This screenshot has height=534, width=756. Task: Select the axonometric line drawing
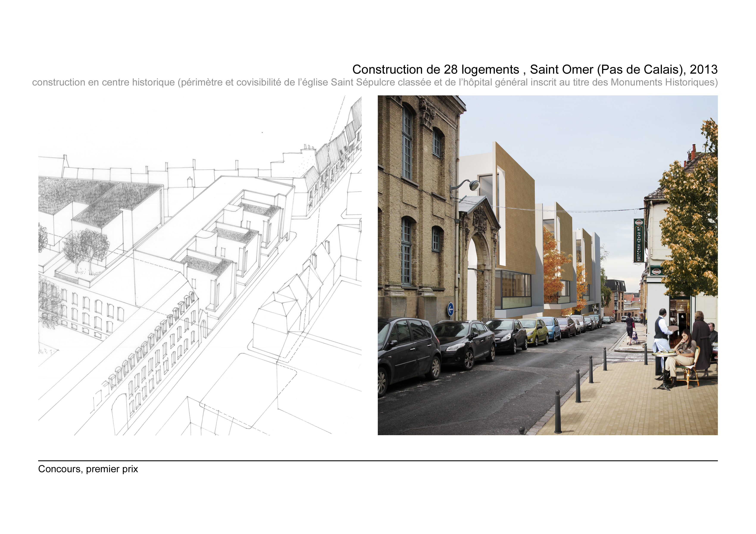pos(200,265)
